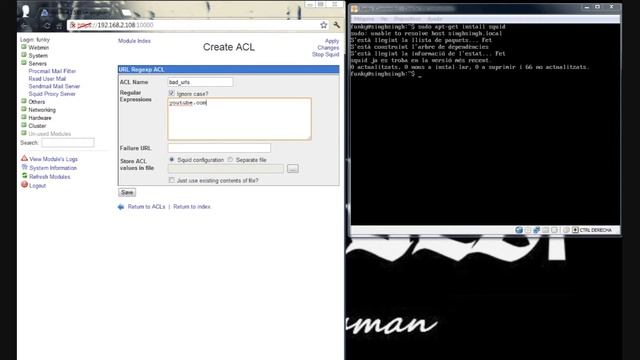Click the browser profile avatar icon
Image resolution: width=640 pixels, height=360 pixels.
(26, 11)
